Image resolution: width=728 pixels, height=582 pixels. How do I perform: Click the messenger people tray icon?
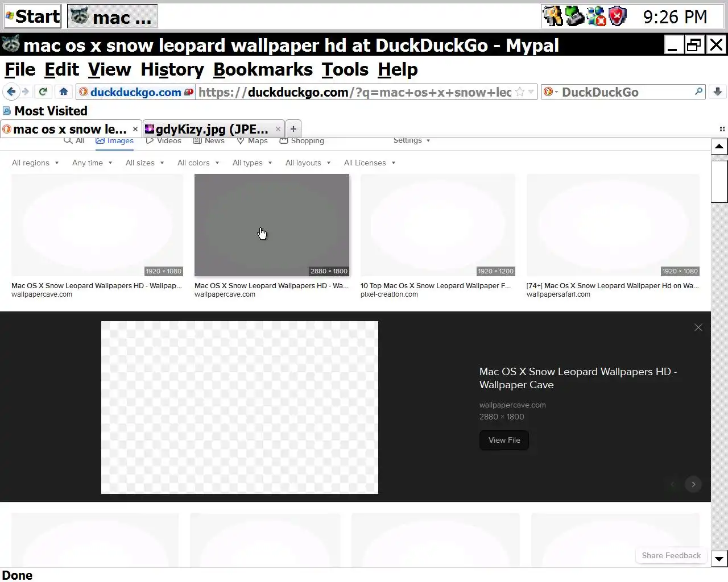coord(596,16)
